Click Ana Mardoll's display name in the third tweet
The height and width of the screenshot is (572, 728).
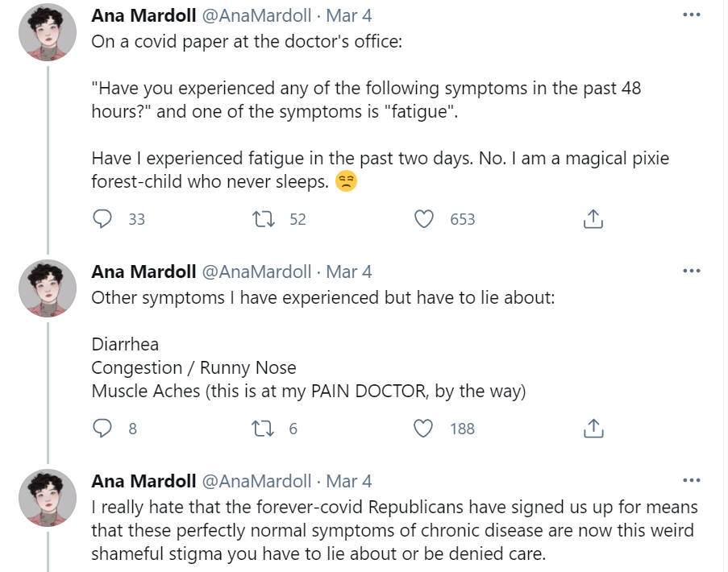click(144, 481)
